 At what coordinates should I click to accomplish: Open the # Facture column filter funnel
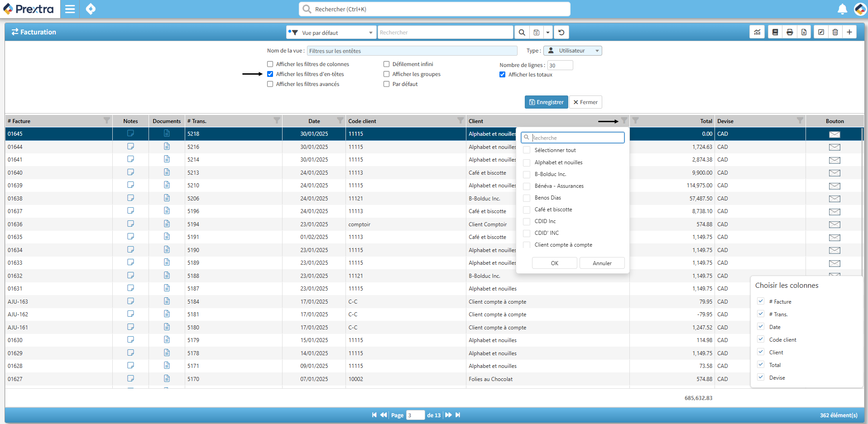pyautogui.click(x=107, y=120)
